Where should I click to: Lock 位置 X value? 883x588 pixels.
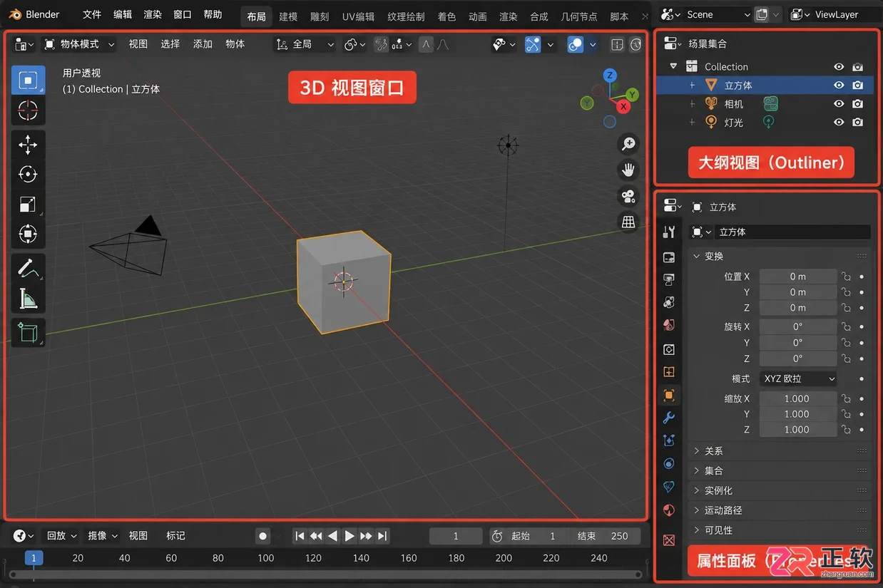coord(847,277)
